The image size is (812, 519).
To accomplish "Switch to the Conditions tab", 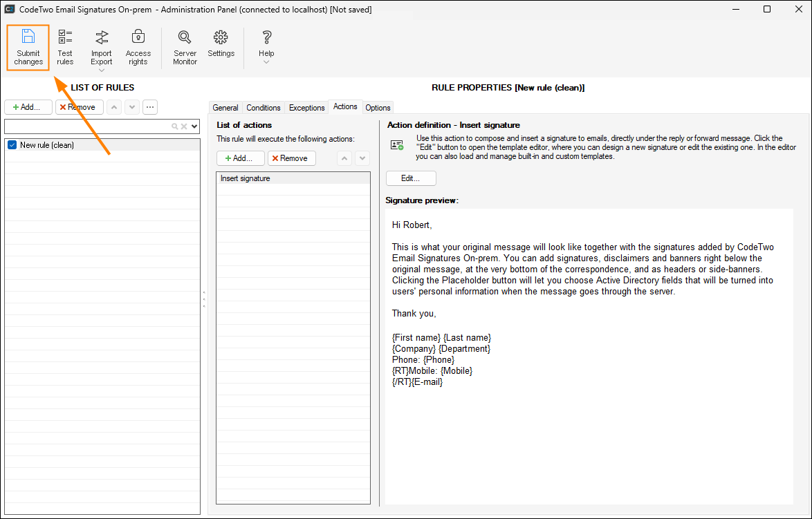I will pos(264,108).
